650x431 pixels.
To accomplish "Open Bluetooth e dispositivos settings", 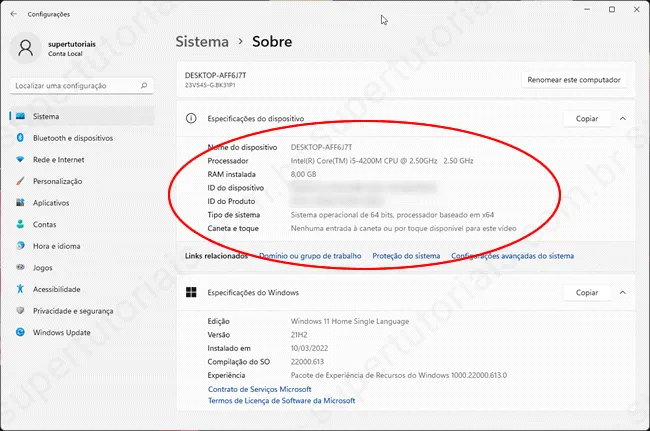I will [x=82, y=138].
